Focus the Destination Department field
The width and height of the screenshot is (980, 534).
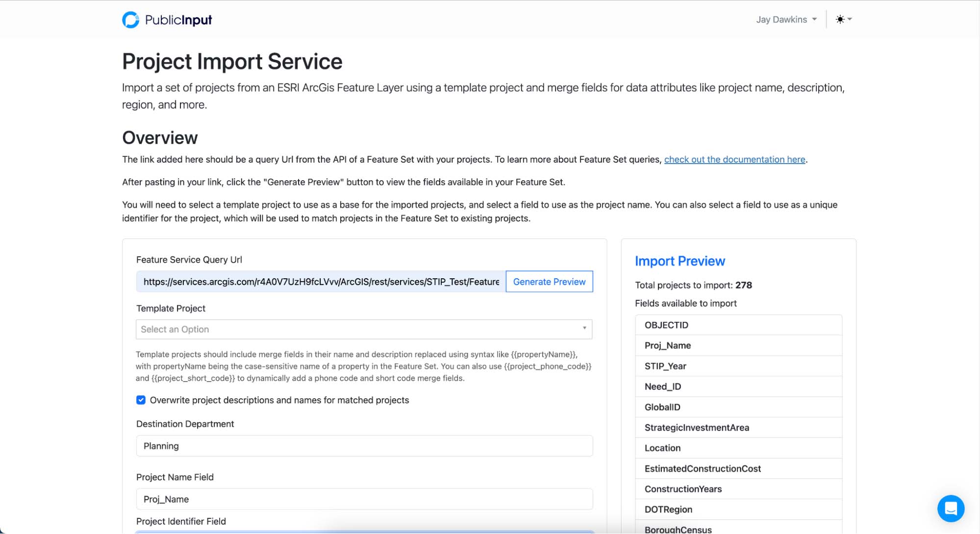(364, 446)
